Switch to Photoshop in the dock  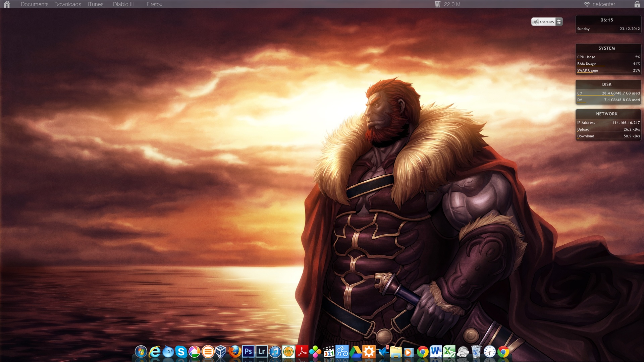(248, 352)
